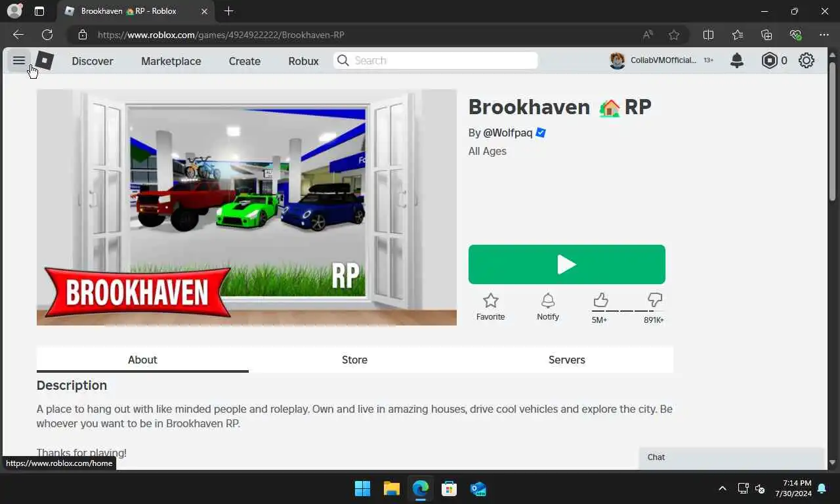The height and width of the screenshot is (504, 840).
Task: Open taskbar clock showing 7:14 PM
Action: click(793, 488)
